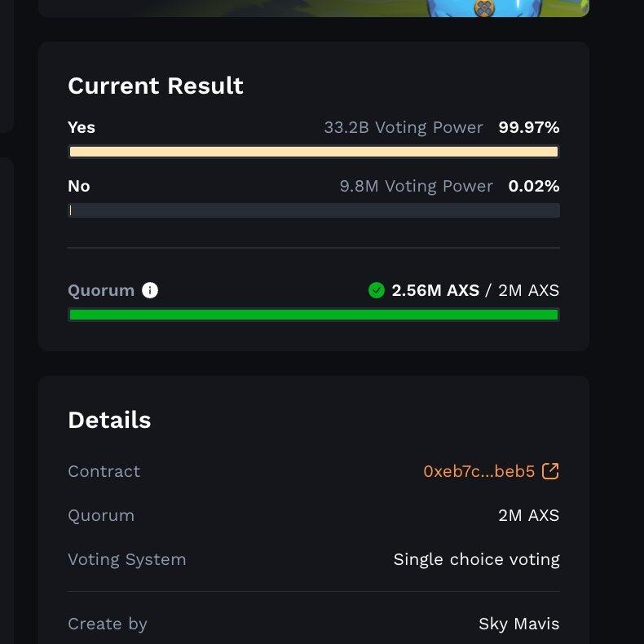Click the banner image at top

point(314,8)
